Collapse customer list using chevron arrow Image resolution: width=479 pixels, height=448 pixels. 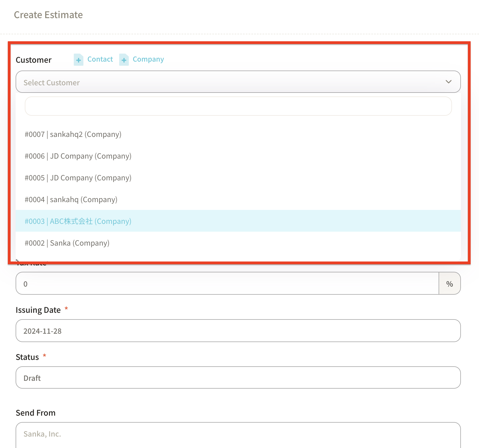[x=448, y=82]
